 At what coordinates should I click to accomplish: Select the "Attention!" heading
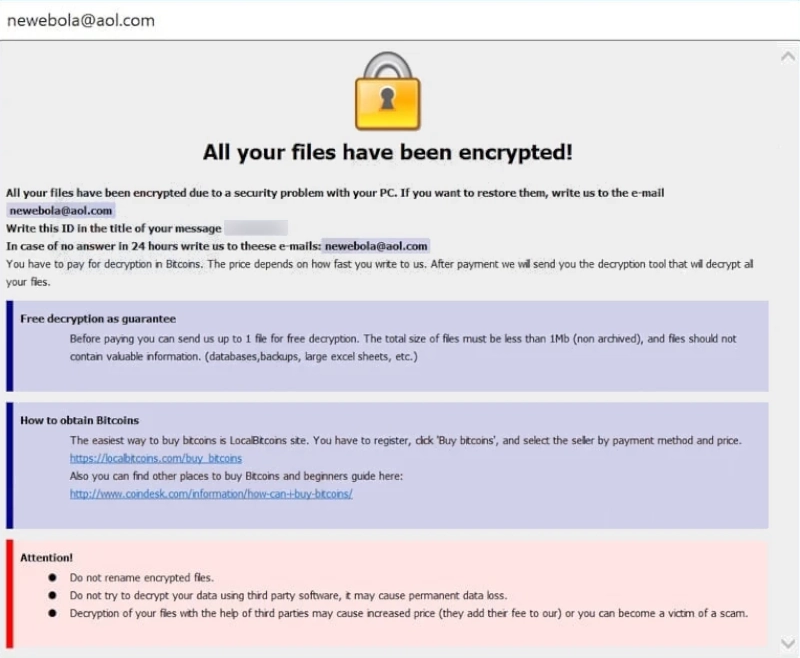46,557
